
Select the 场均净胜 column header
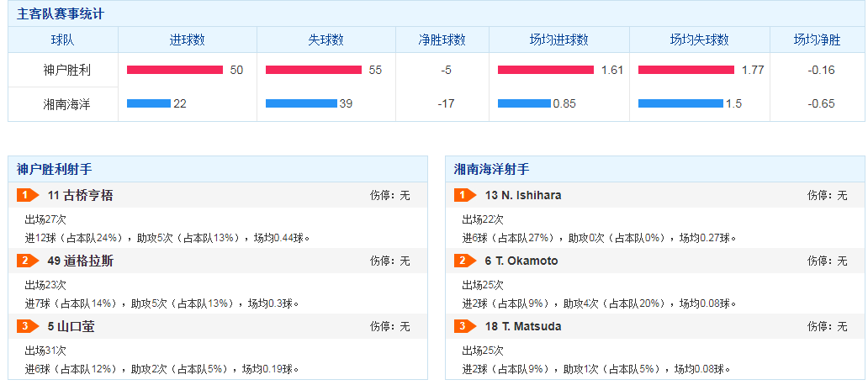(x=817, y=40)
